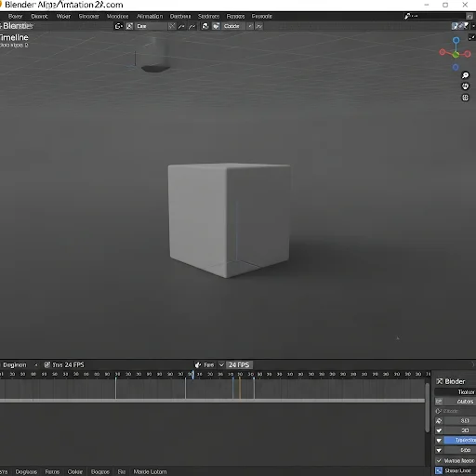Click the pan view hand icon
Image resolution: width=476 pixels, height=476 pixels.
coord(465,86)
